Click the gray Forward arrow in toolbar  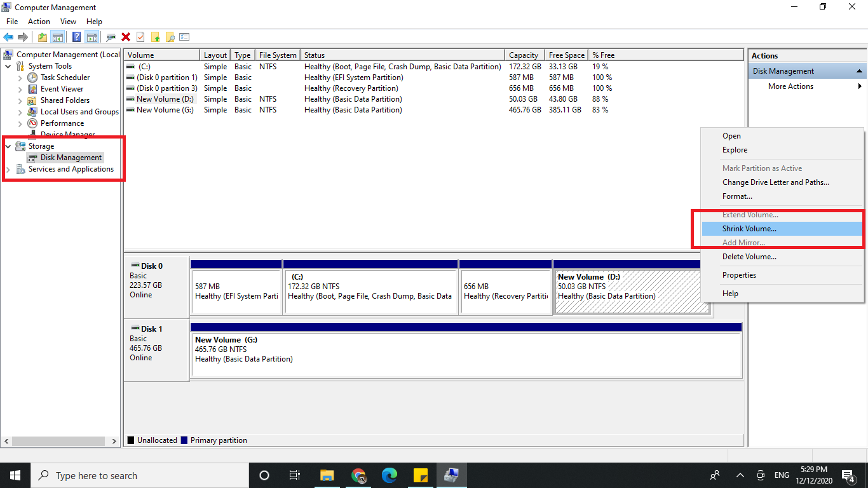(x=23, y=37)
